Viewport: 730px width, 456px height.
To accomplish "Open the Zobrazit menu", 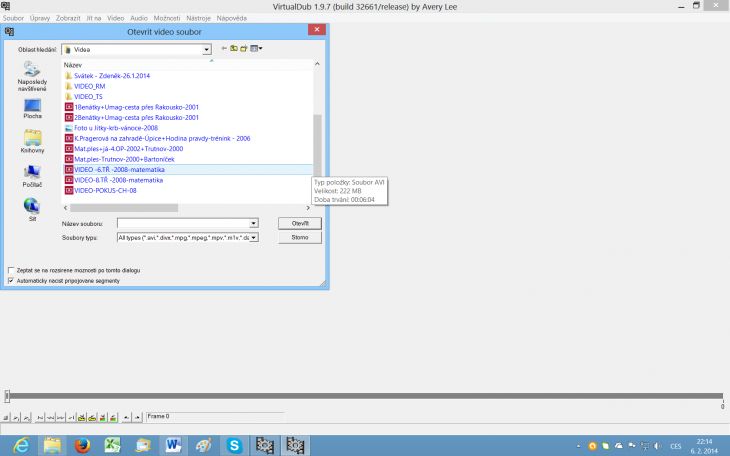I will tap(68, 18).
